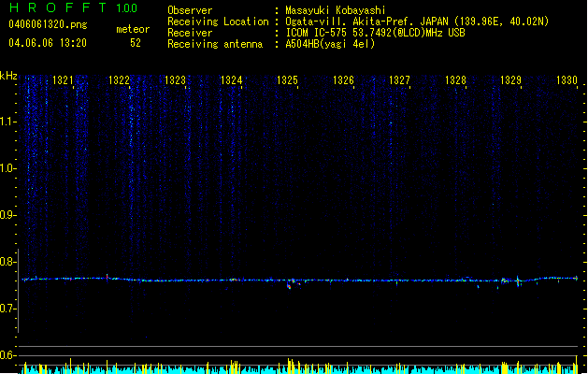Click the 1324 time label

[x=232, y=80]
